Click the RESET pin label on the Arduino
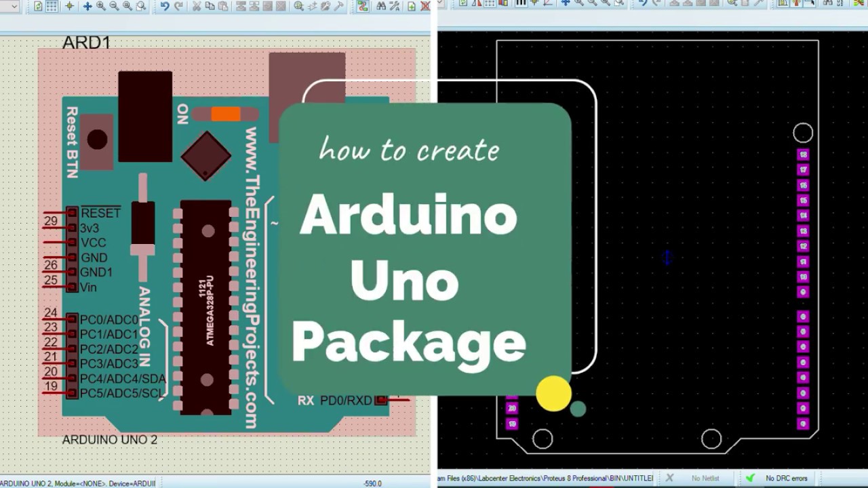Image resolution: width=868 pixels, height=488 pixels. pos(100,213)
